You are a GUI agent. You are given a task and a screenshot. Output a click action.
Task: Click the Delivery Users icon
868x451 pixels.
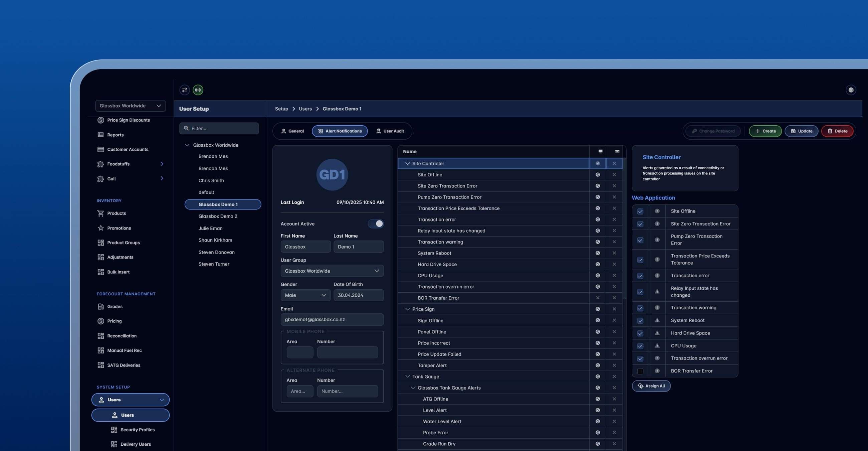(x=114, y=444)
